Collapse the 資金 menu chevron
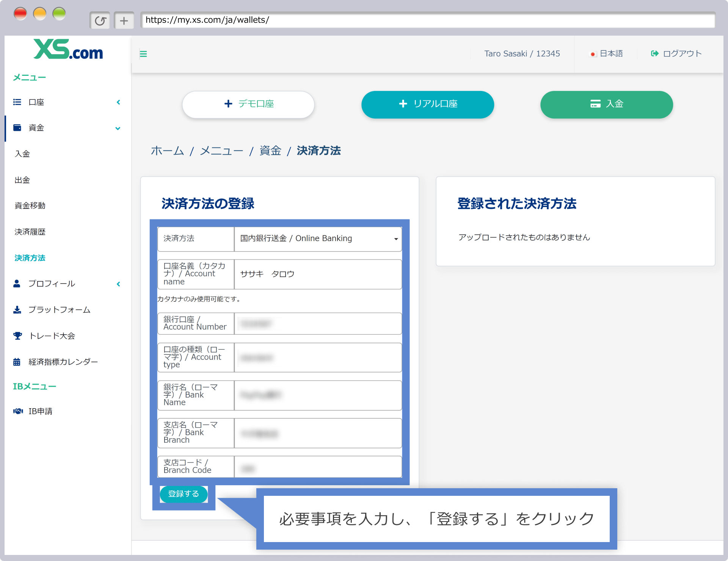The image size is (728, 561). [x=118, y=128]
